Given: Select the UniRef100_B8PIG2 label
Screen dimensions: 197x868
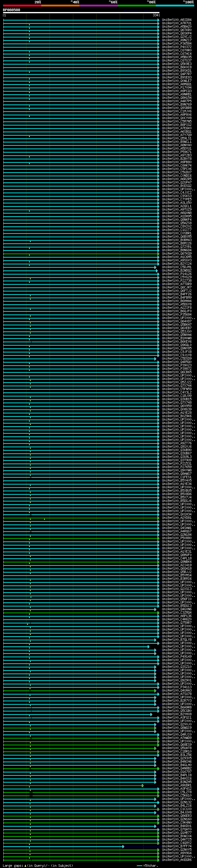Looking at the screenshot, I should 177,125.
